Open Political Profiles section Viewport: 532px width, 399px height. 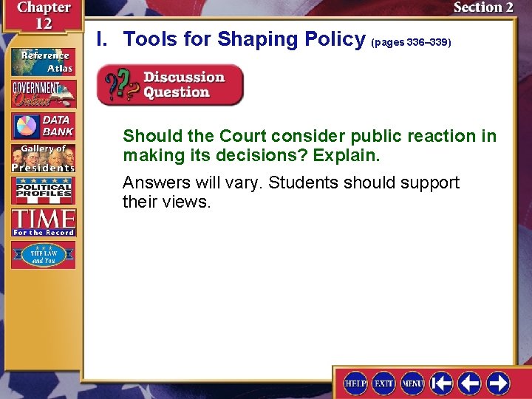click(43, 191)
